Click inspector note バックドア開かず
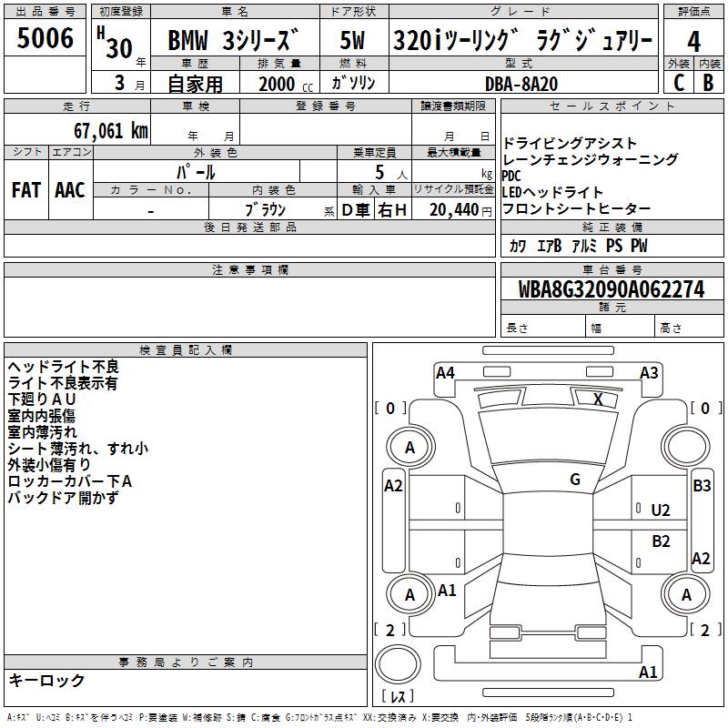This screenshot has height=728, width=728. pyautogui.click(x=63, y=497)
